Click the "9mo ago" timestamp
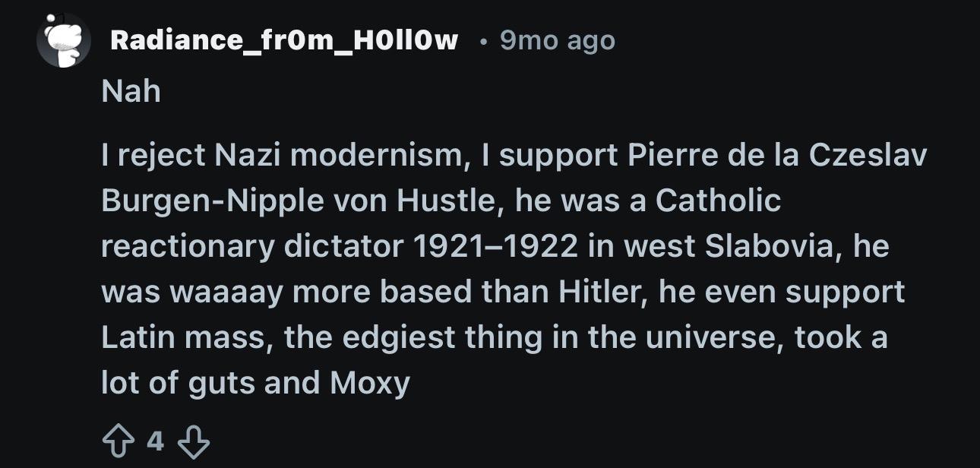The image size is (980, 468). (557, 40)
